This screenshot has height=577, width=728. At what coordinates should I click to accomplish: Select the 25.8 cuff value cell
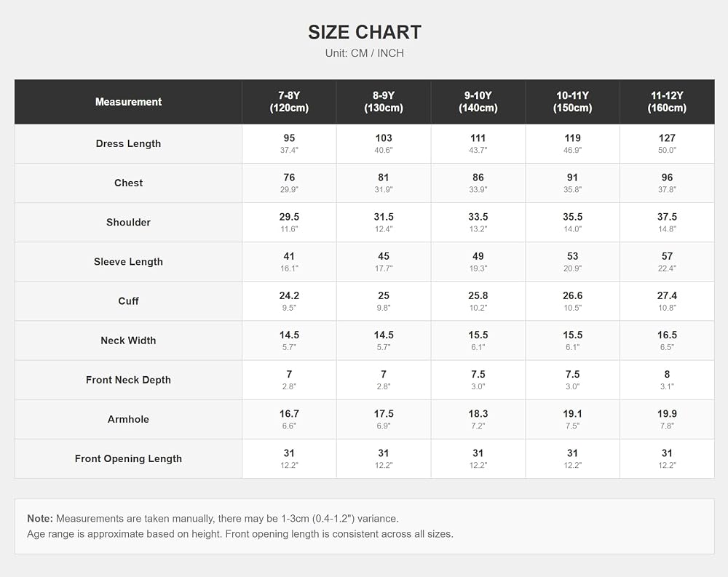pos(478,301)
